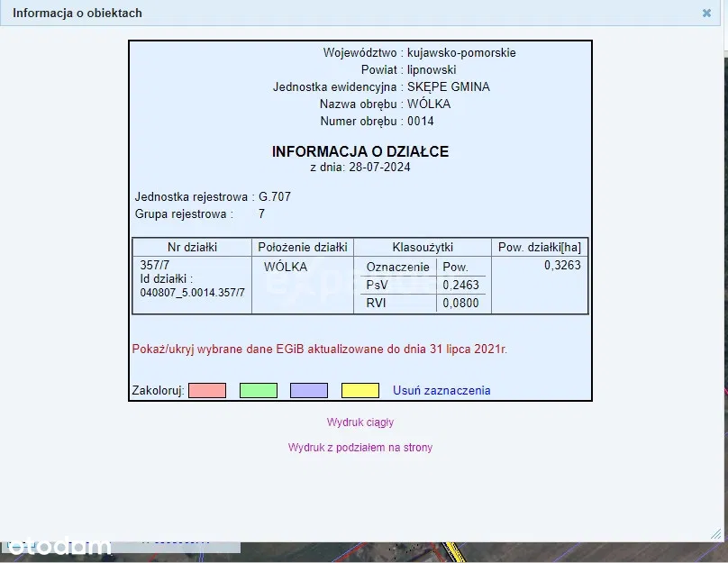Viewport: 728px width, 563px height.
Task: Click the Klasoużytki column header
Action: coord(423,247)
